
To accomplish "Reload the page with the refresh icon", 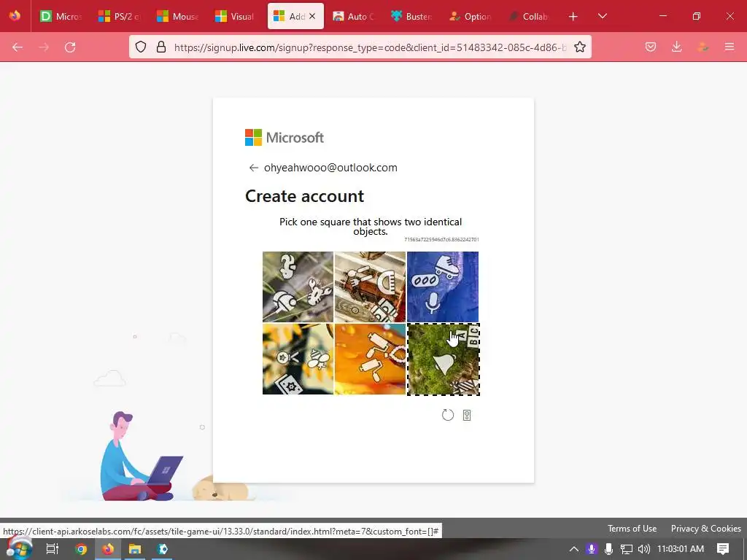I will click(70, 47).
